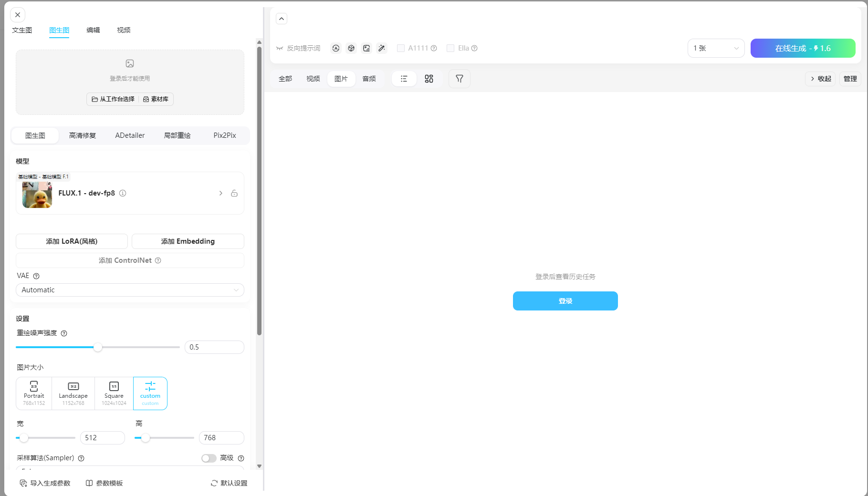Click the random dice prompt icon
The width and height of the screenshot is (868, 496).
tap(351, 48)
